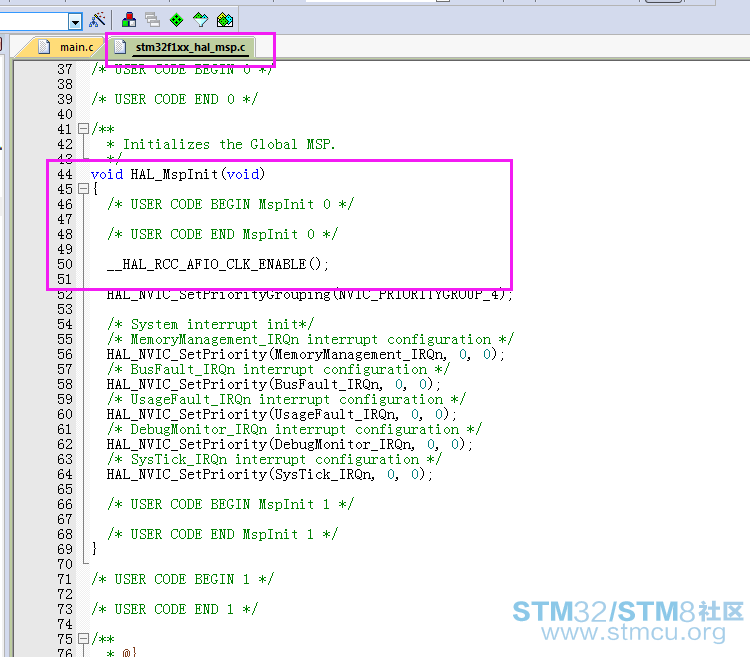
Task: Click the USER CODE END 1 comment
Action: coord(175,610)
